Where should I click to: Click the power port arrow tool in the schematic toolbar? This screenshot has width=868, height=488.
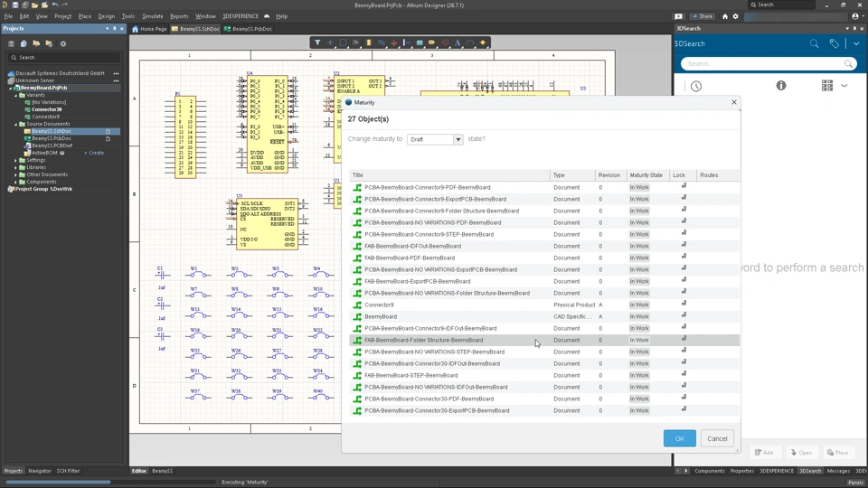pos(393,42)
